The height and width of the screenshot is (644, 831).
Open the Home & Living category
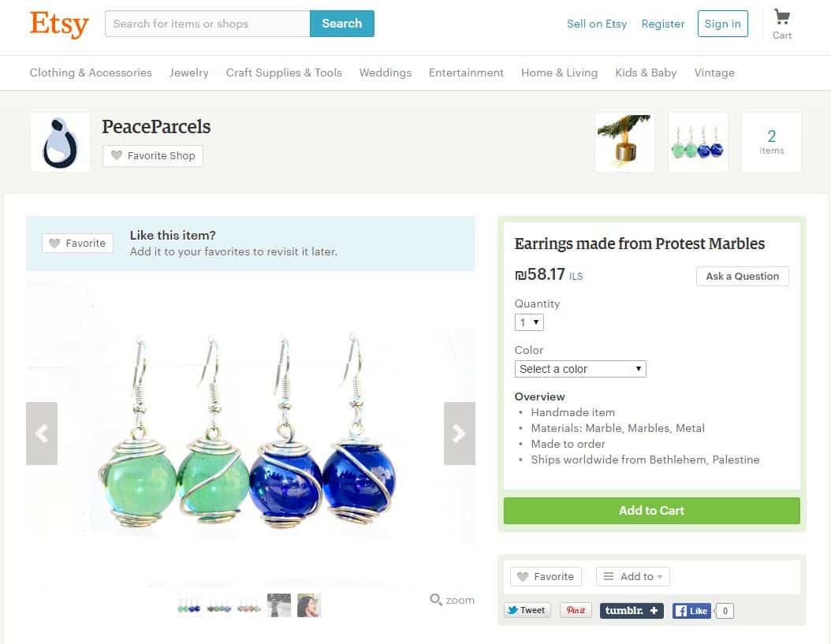tap(559, 73)
